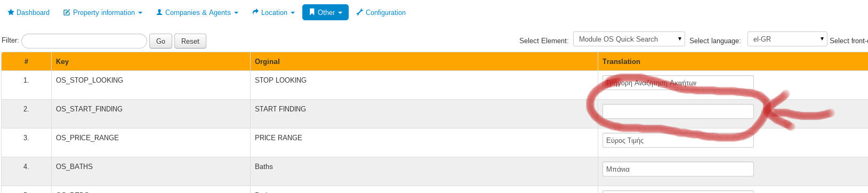Click the OS_BATHS translation field
Image resolution: width=868 pixels, height=193 pixels.
(678, 169)
